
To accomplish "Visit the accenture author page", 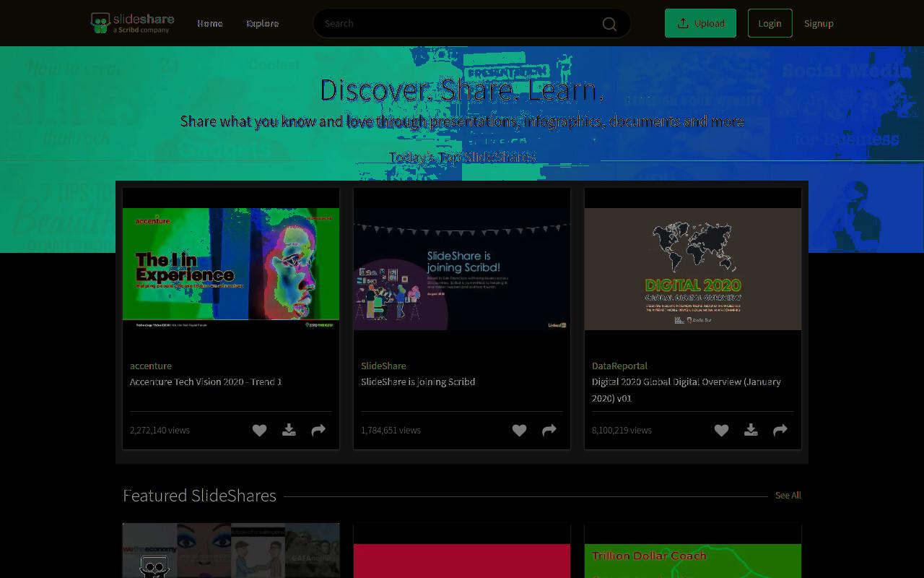I will coord(151,366).
